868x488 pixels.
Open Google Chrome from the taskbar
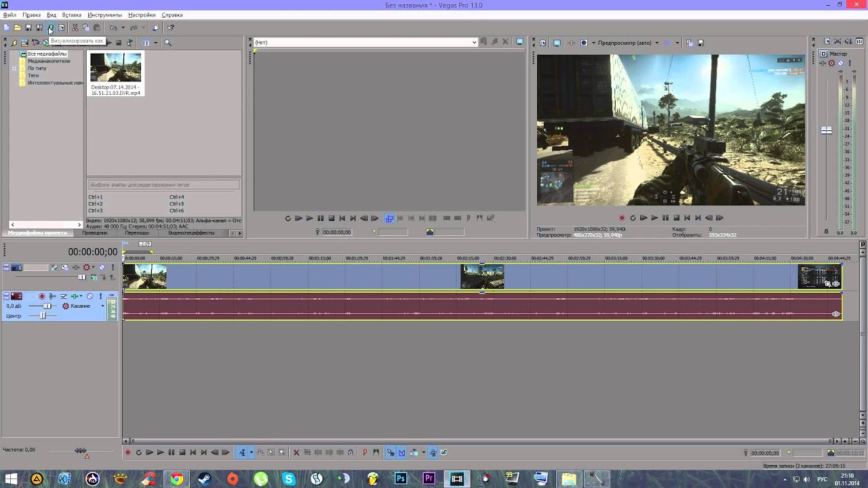(176, 479)
